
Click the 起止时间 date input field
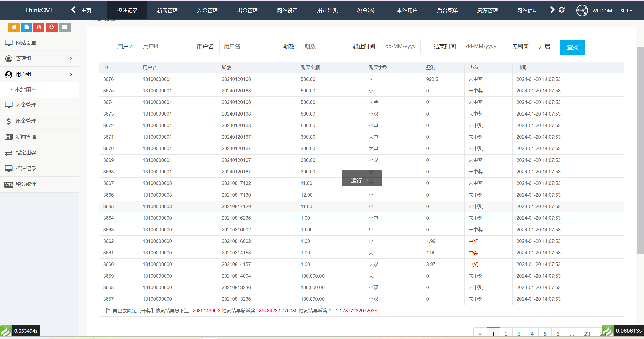(400, 47)
